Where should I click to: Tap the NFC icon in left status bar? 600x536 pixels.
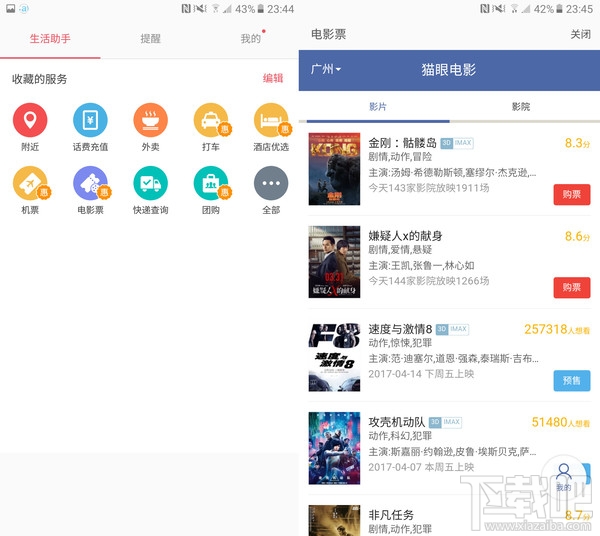click(x=186, y=8)
